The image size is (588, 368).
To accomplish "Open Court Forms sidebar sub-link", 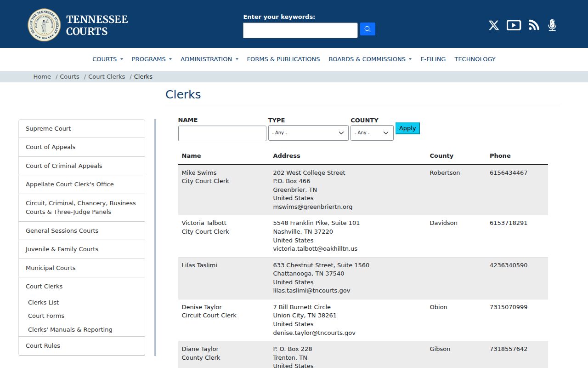I will click(x=46, y=316).
